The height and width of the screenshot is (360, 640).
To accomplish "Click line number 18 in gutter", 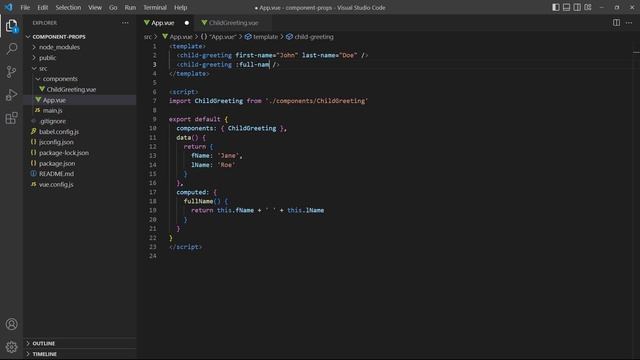I will 153,201.
